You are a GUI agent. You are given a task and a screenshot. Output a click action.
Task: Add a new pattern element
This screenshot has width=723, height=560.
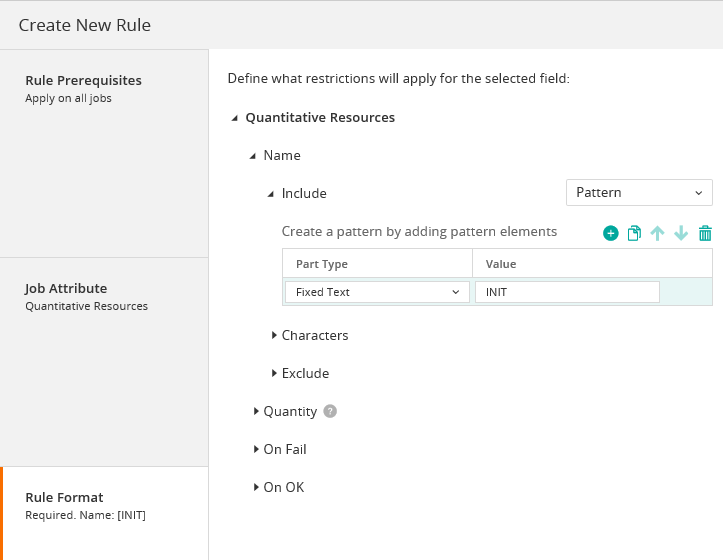click(610, 233)
